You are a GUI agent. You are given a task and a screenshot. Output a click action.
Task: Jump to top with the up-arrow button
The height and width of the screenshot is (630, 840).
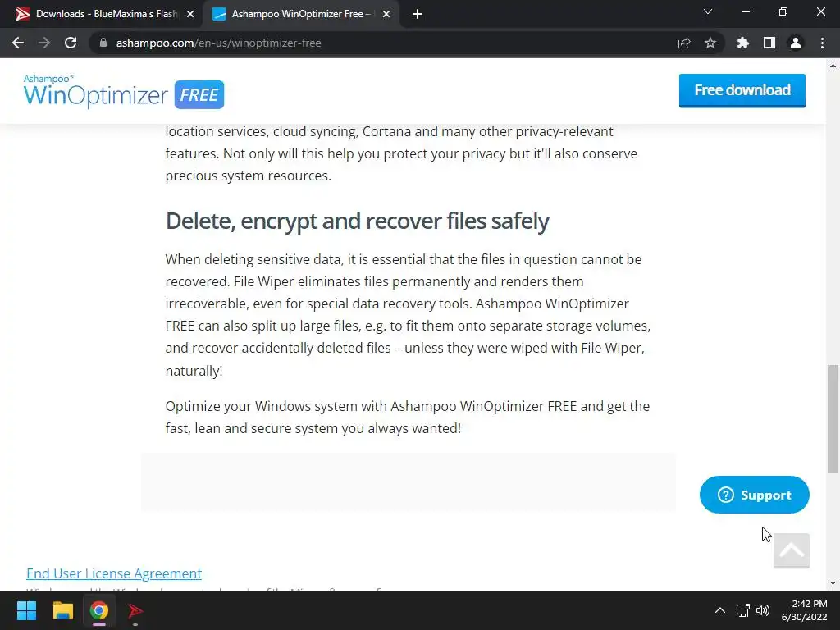tap(792, 550)
